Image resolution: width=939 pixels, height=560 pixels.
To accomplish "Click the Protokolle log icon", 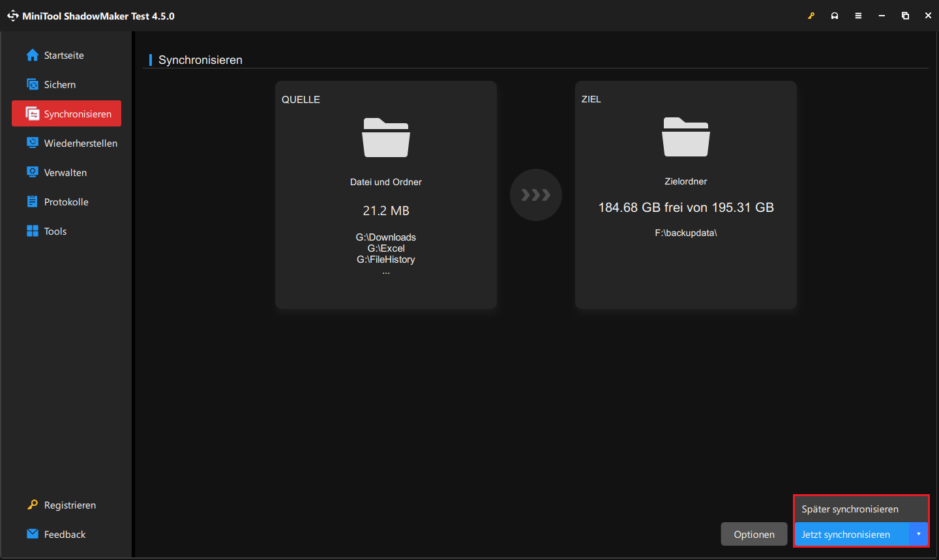I will (33, 201).
